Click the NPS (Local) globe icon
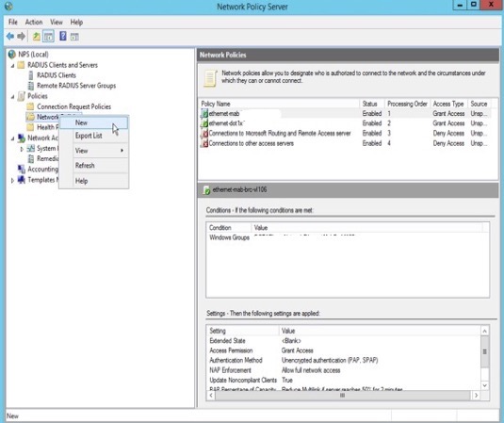This screenshot has height=423, width=504. [x=12, y=55]
